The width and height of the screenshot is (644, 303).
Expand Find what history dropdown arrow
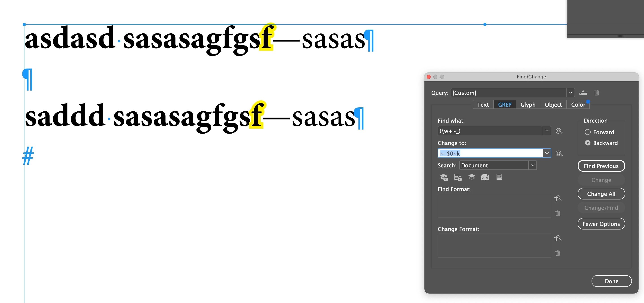coord(547,131)
